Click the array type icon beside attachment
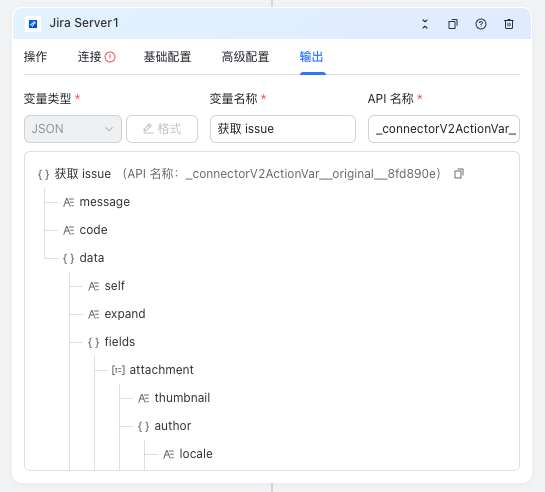The width and height of the screenshot is (545, 492). click(x=118, y=370)
